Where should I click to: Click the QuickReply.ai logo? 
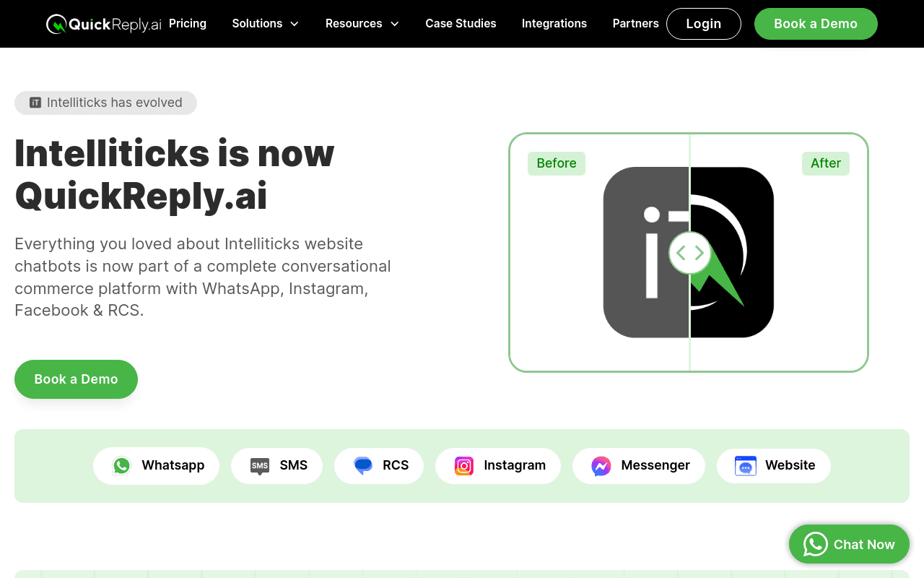104,24
